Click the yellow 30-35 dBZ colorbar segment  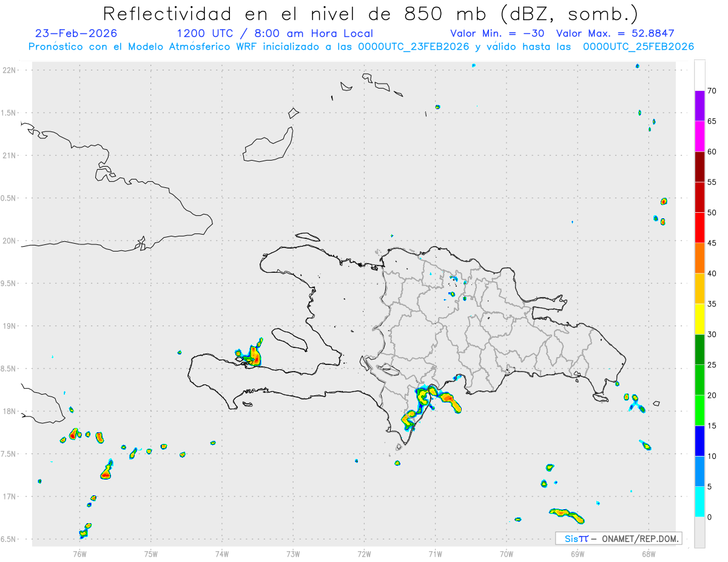(x=699, y=319)
